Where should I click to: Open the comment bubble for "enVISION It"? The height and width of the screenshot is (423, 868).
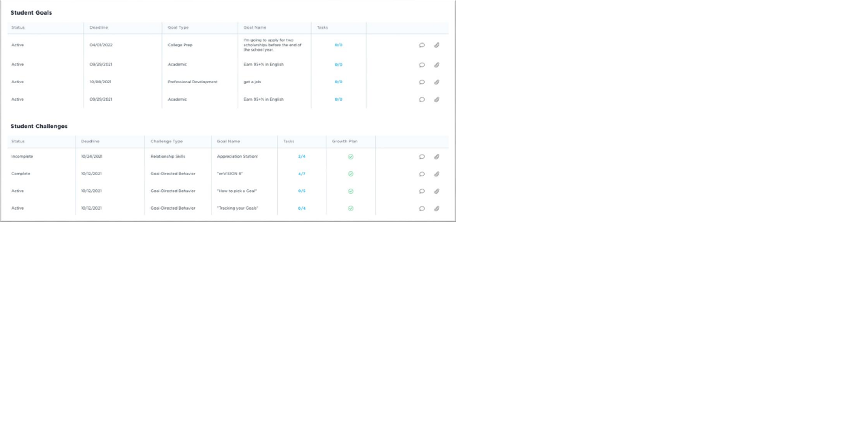pyautogui.click(x=421, y=174)
